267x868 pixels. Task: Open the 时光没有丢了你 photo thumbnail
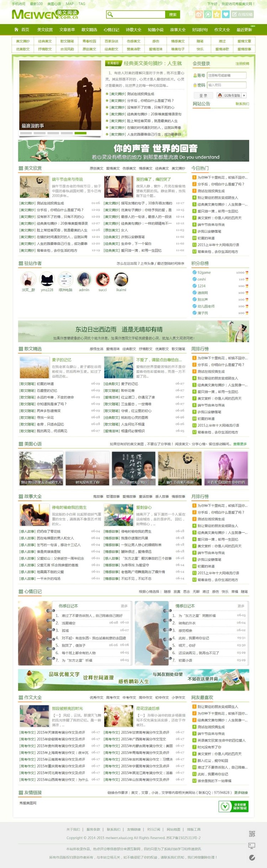[88, 468]
